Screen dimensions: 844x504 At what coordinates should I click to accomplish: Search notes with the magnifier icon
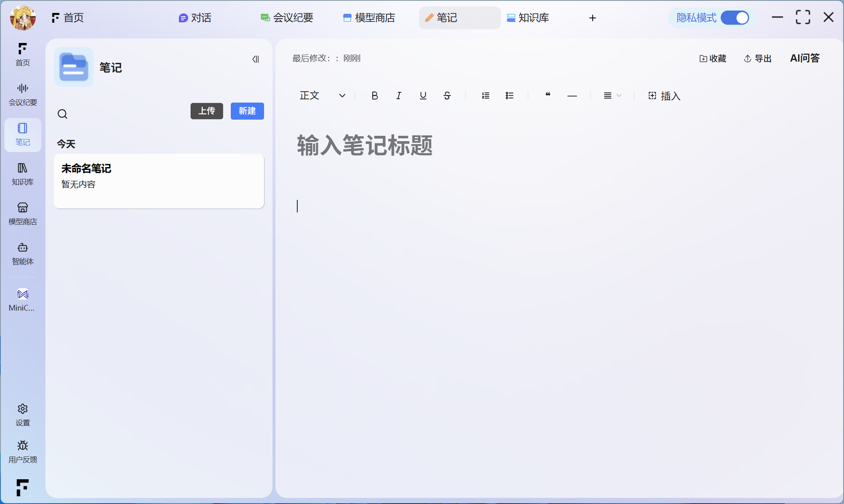pos(62,114)
